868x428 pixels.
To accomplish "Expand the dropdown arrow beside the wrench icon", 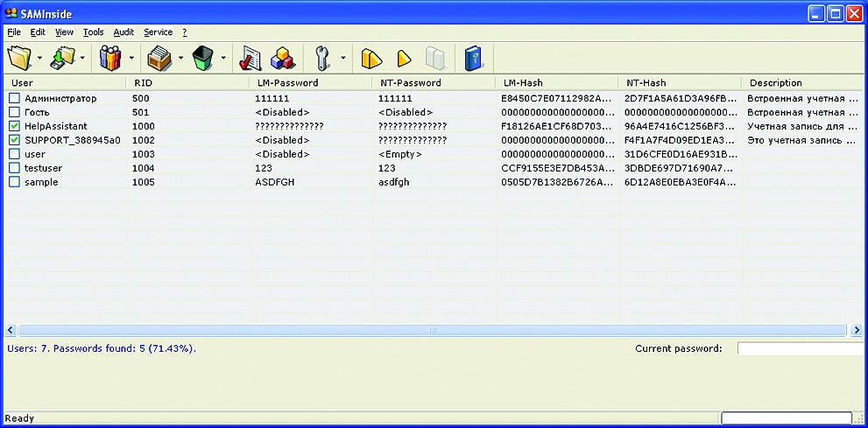I will click(x=342, y=60).
